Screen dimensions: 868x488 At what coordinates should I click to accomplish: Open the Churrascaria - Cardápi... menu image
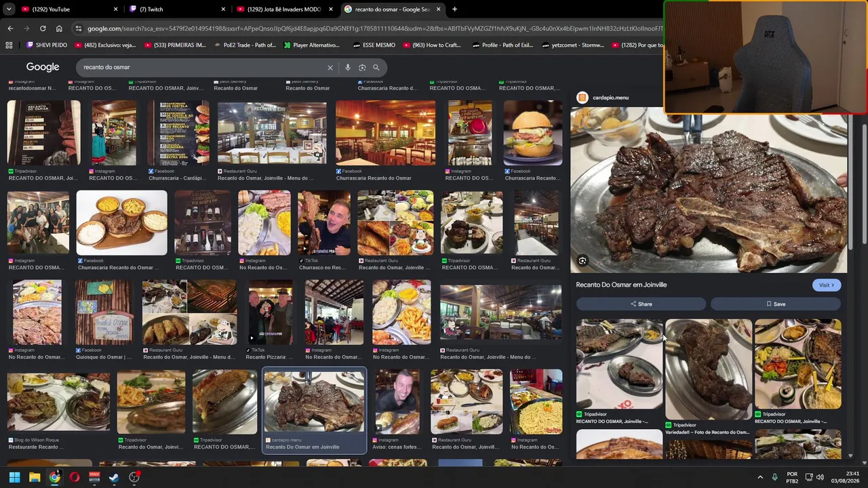179,133
